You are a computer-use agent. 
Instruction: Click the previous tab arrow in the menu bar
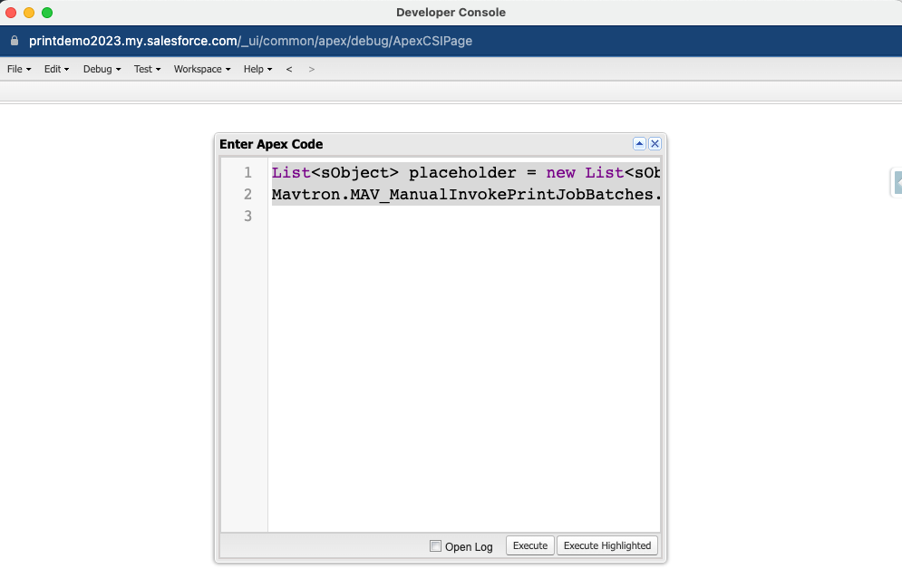coord(289,69)
